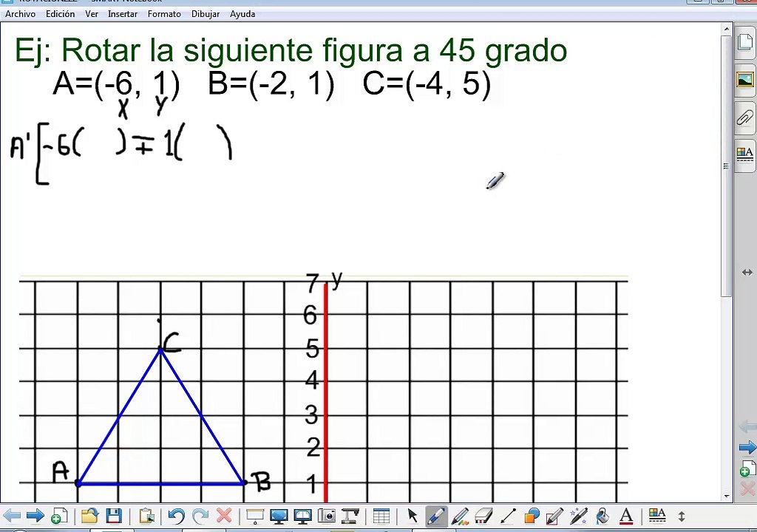Open the Formato menu
The width and height of the screenshot is (757, 532).
[x=164, y=14]
